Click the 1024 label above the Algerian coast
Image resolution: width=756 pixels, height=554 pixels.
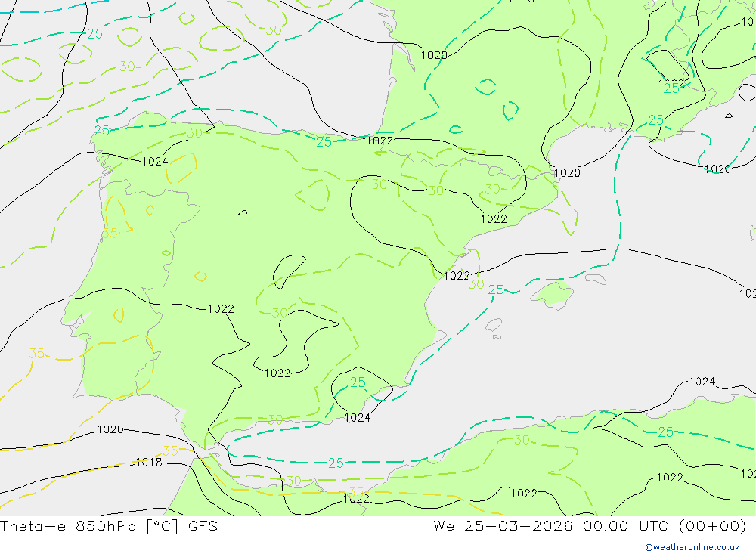click(702, 382)
